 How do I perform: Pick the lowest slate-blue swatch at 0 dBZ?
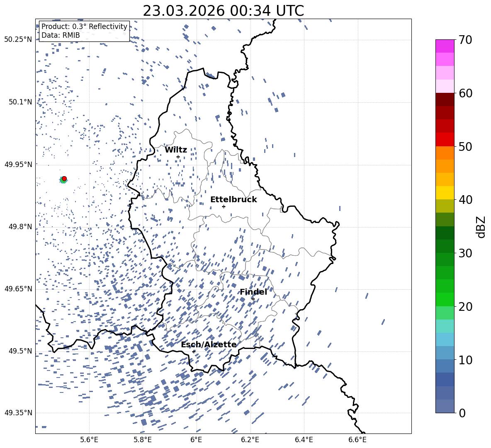click(445, 406)
